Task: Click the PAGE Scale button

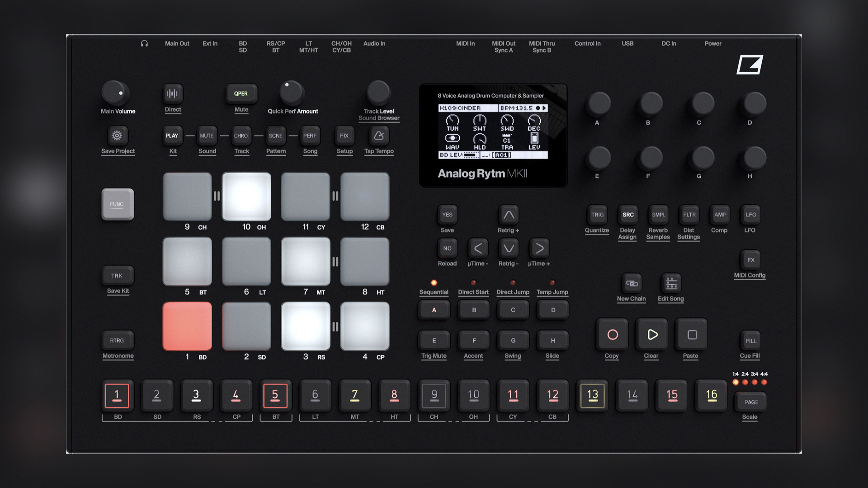Action: [x=751, y=402]
